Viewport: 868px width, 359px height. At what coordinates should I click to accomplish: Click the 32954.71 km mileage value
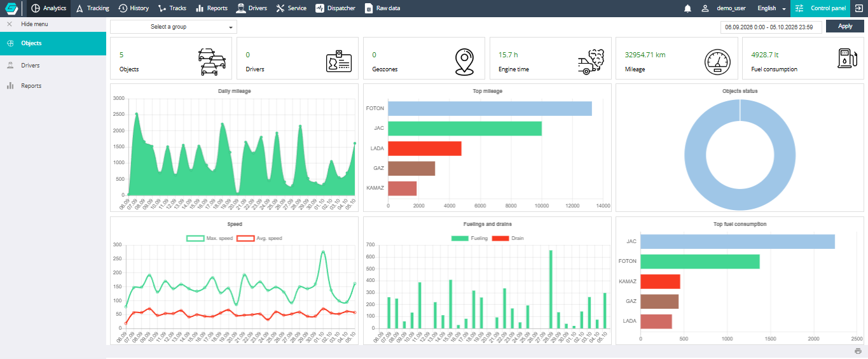coord(645,55)
